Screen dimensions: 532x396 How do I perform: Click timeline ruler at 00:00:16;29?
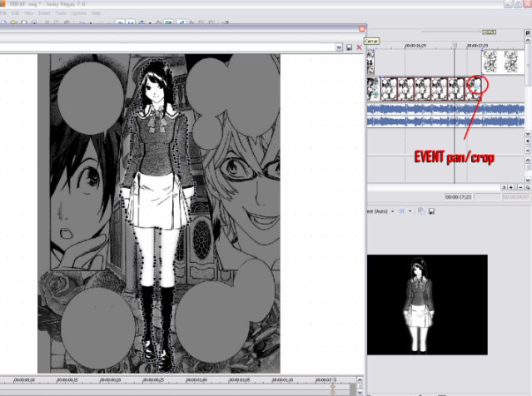(415, 46)
